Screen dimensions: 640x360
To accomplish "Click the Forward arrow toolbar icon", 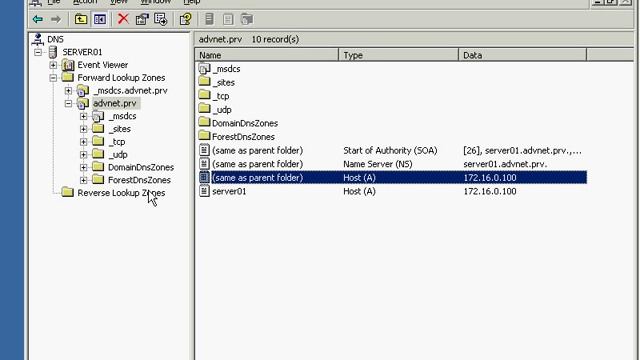I will click(x=56, y=19).
